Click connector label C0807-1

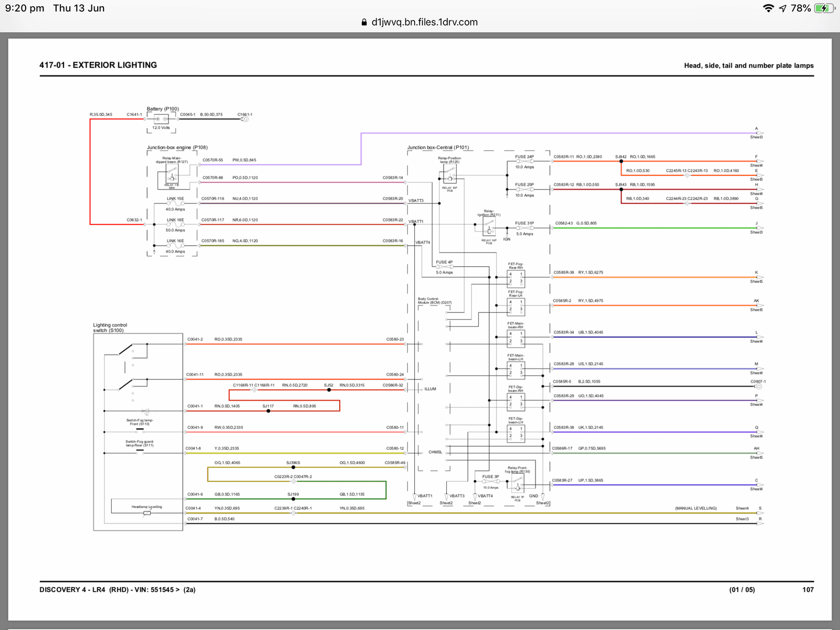(758, 382)
